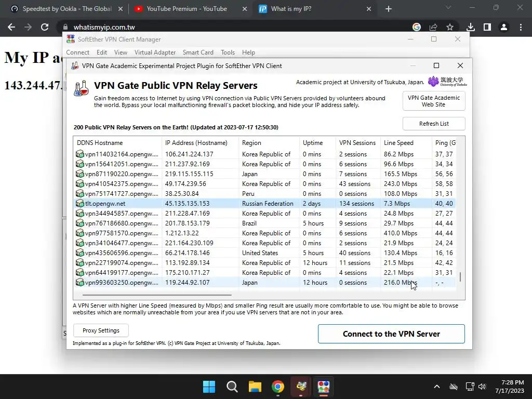Sort by DDNS Hostname column

click(x=117, y=143)
